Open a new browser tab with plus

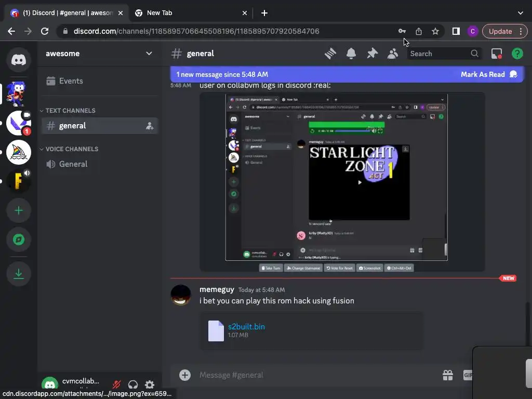coord(264,13)
